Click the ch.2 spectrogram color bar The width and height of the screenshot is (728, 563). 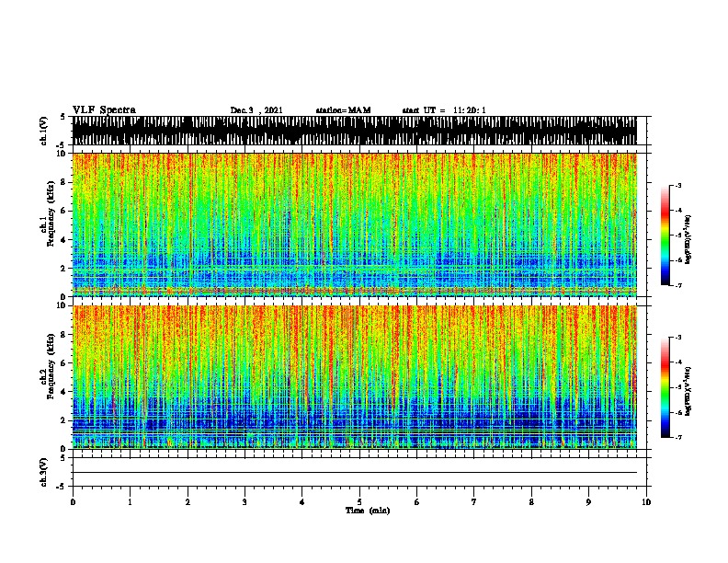(x=665, y=387)
